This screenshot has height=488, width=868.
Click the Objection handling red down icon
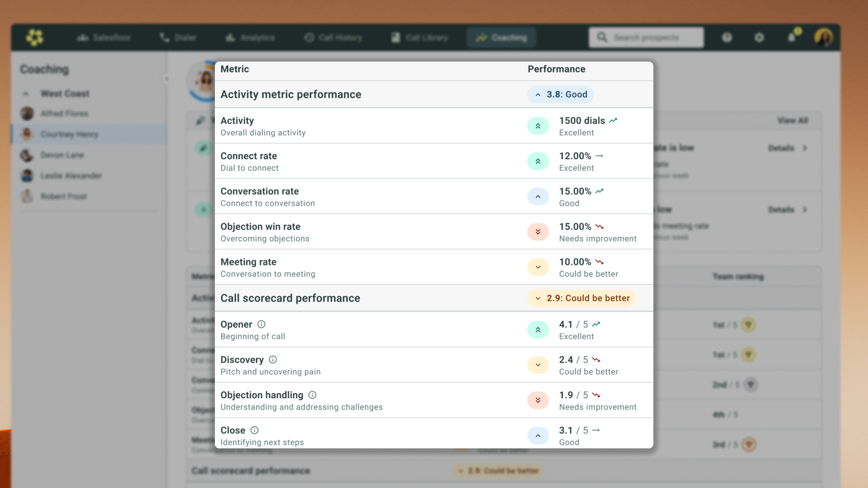(538, 400)
